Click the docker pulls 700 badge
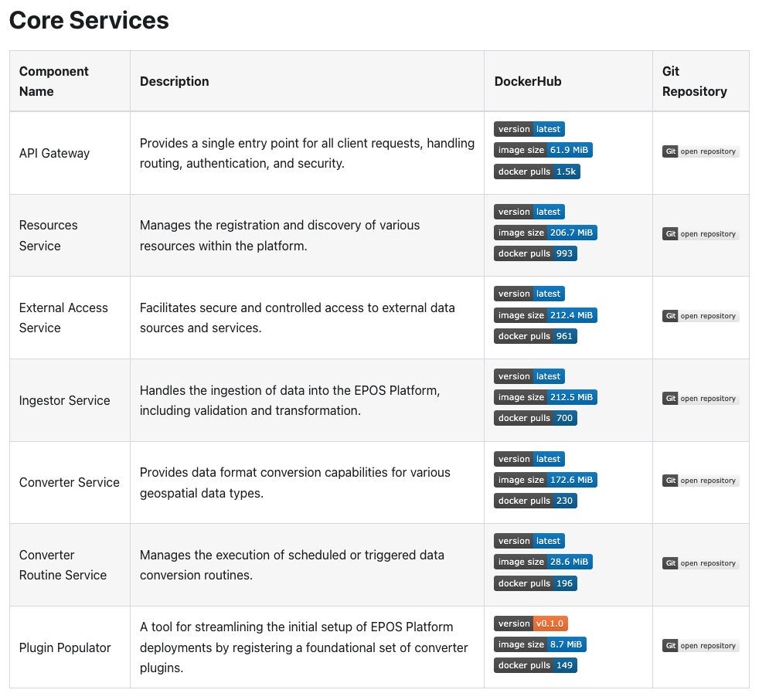The width and height of the screenshot is (769, 700). click(536, 418)
